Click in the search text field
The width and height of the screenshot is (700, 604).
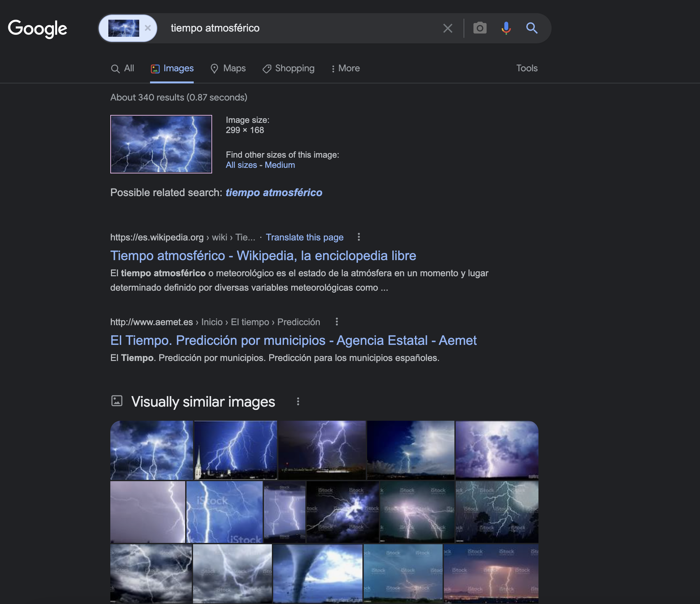click(297, 28)
